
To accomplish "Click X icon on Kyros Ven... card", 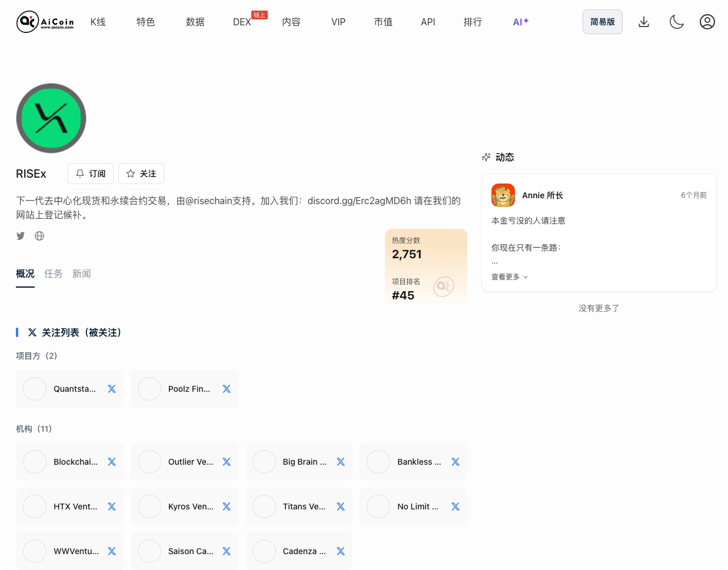I will [x=227, y=506].
